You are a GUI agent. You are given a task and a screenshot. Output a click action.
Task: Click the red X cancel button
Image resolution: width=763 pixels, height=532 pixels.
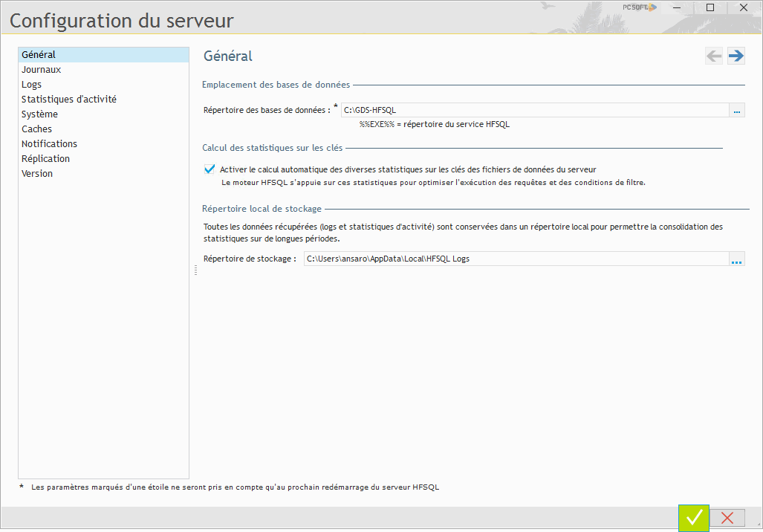pos(727,518)
